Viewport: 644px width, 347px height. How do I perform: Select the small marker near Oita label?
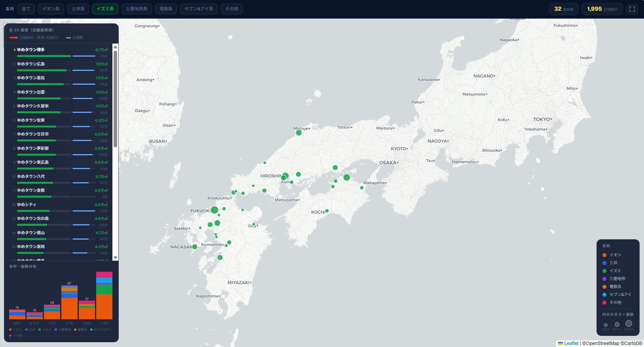point(254,224)
